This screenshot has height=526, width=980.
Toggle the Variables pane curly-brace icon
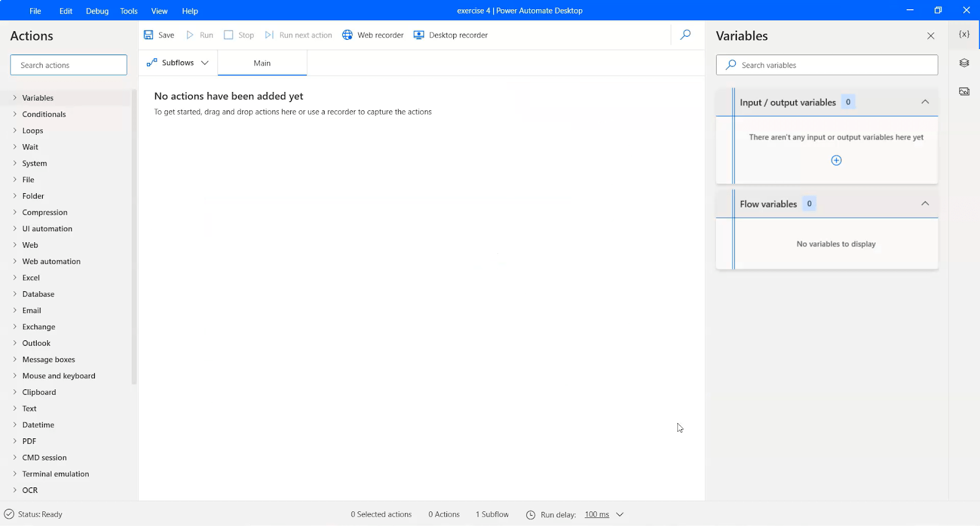tap(964, 34)
